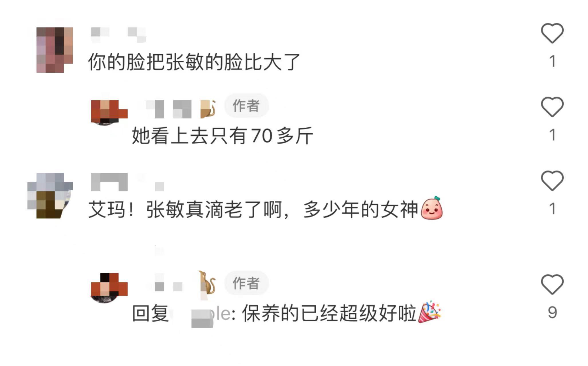Screen dimensions: 588x366
Task: Open username above 艾玛 comment
Action: (x=127, y=182)
